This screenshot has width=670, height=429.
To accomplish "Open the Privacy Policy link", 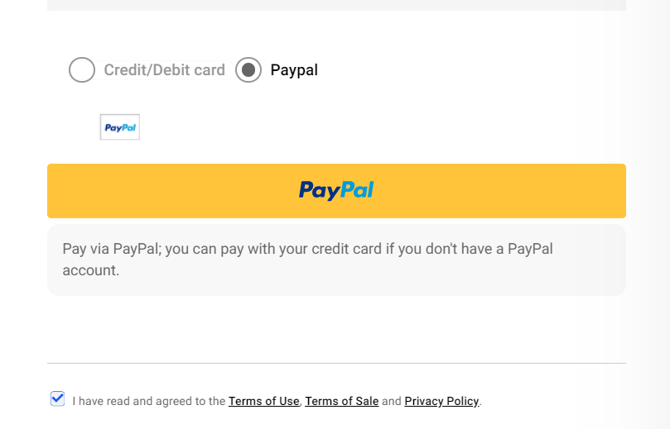I will pos(442,401).
